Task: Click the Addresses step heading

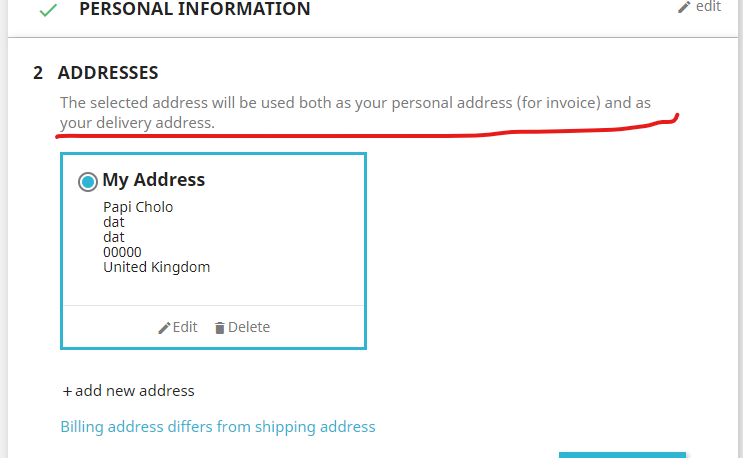Action: [108, 73]
